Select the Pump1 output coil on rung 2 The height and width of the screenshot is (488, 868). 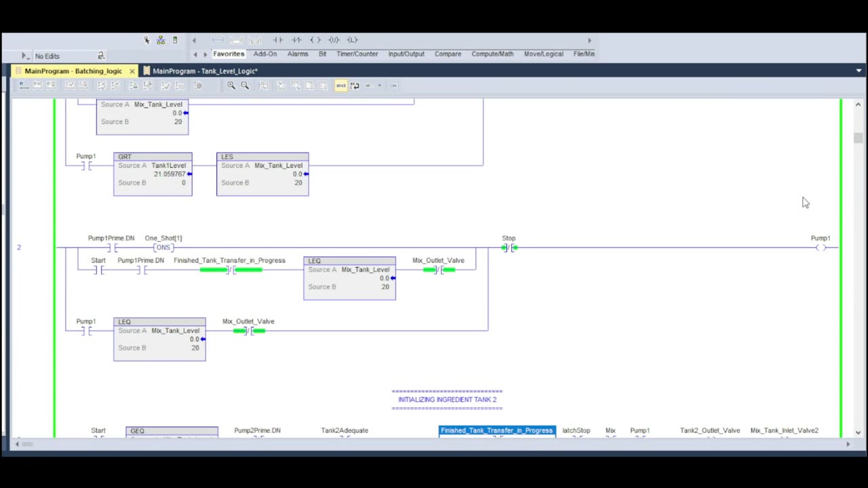click(x=821, y=247)
